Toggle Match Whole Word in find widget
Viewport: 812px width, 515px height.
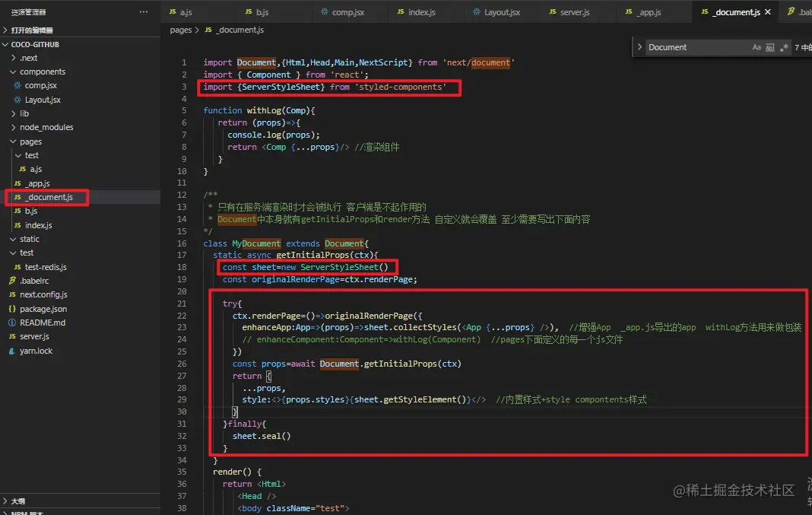[770, 47]
